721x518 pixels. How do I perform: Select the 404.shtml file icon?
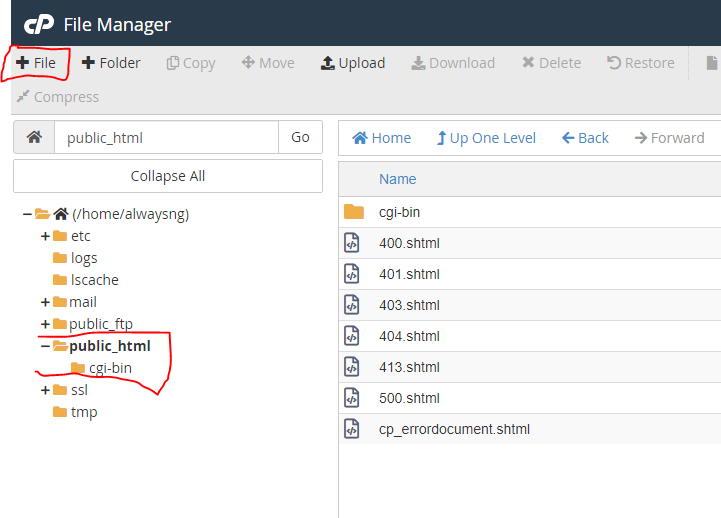(351, 336)
